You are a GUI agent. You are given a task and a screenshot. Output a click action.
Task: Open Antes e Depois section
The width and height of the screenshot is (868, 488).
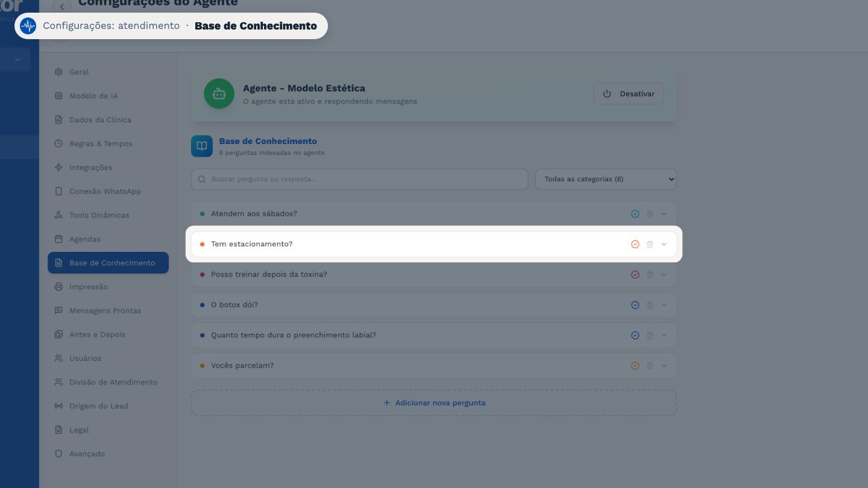(x=108, y=334)
